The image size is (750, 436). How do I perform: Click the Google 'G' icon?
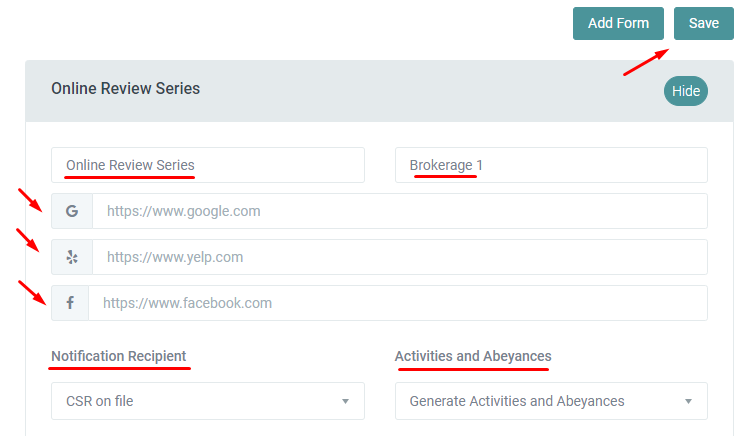71,211
